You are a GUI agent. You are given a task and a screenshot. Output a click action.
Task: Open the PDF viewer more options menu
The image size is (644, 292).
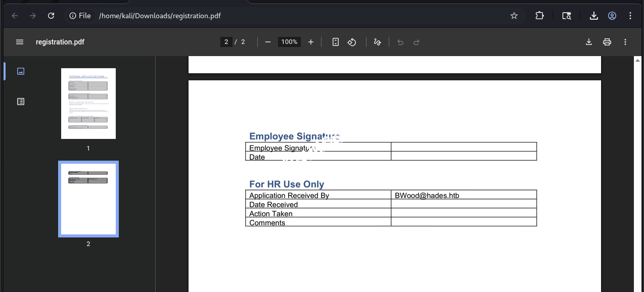tap(625, 42)
